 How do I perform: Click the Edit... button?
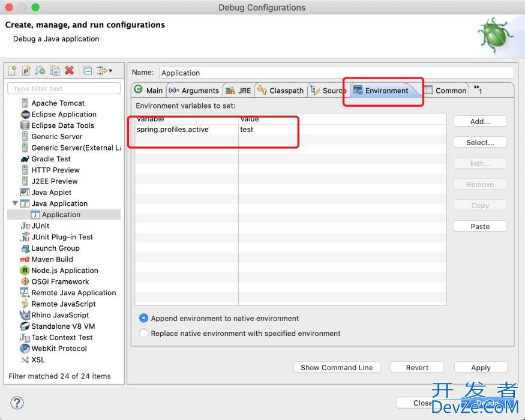coord(480,163)
